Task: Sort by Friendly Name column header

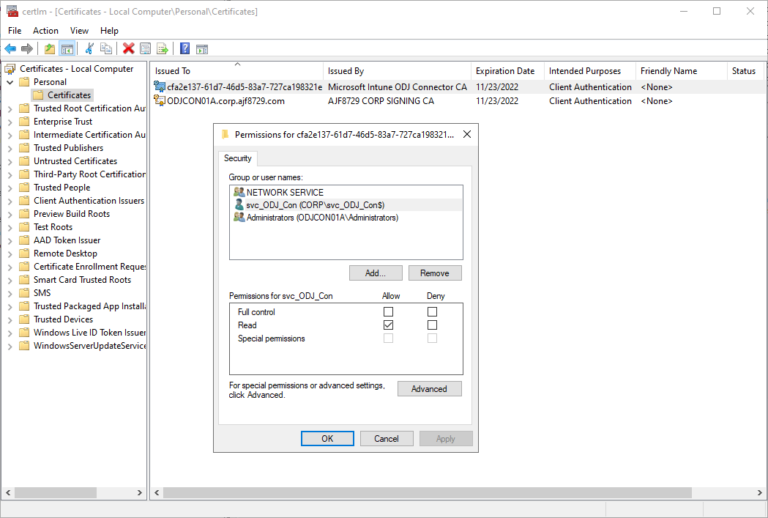Action: pyautogui.click(x=681, y=71)
